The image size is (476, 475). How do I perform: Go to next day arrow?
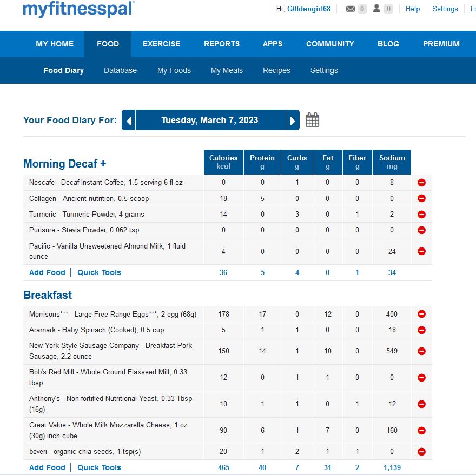pyautogui.click(x=293, y=120)
